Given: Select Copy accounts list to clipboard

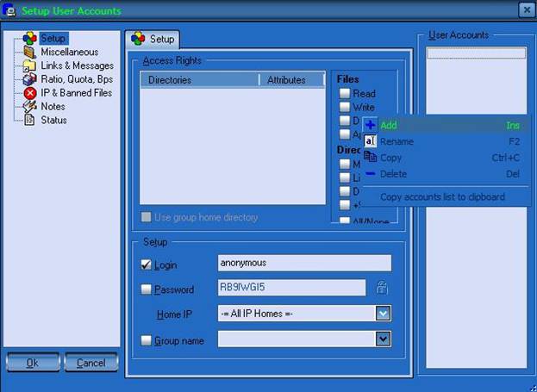Looking at the screenshot, I should point(442,197).
